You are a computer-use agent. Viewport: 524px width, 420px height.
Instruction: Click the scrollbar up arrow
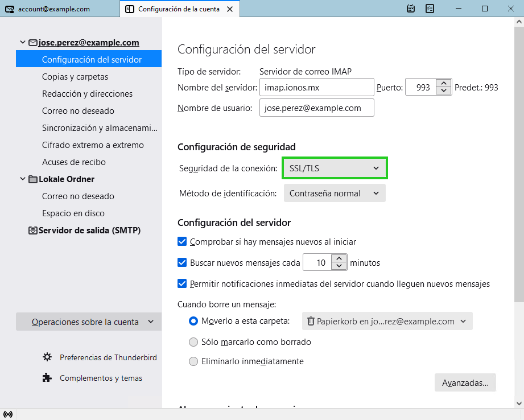coord(519,22)
